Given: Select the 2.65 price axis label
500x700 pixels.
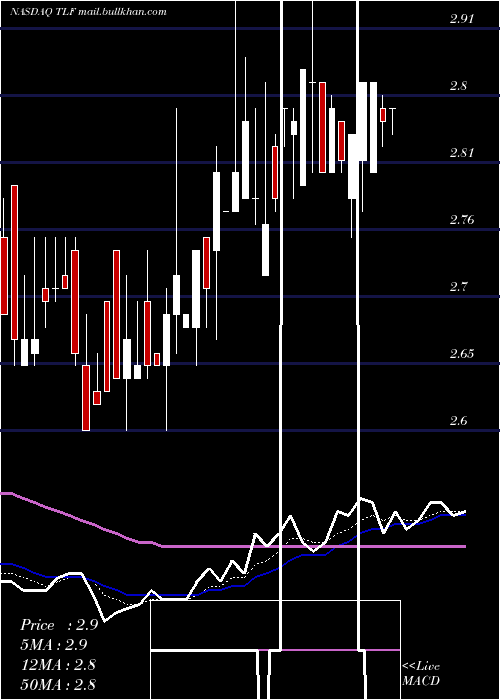Looking at the screenshot, I should (462, 354).
